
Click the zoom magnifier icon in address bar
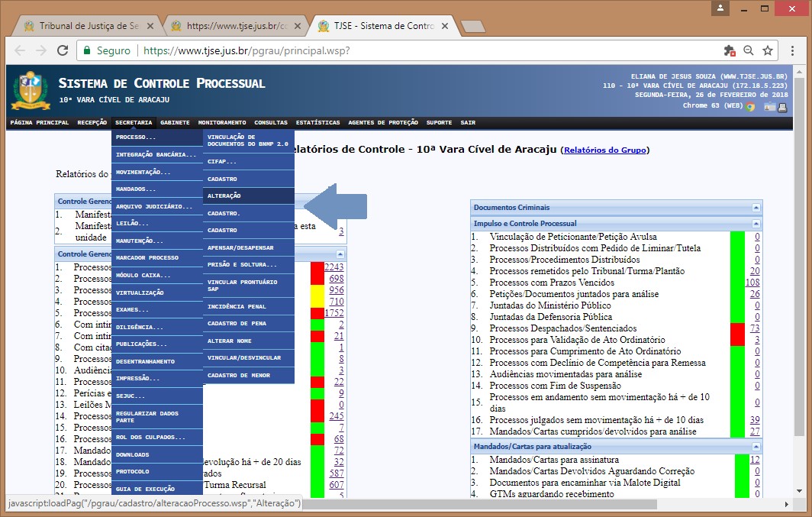[749, 50]
